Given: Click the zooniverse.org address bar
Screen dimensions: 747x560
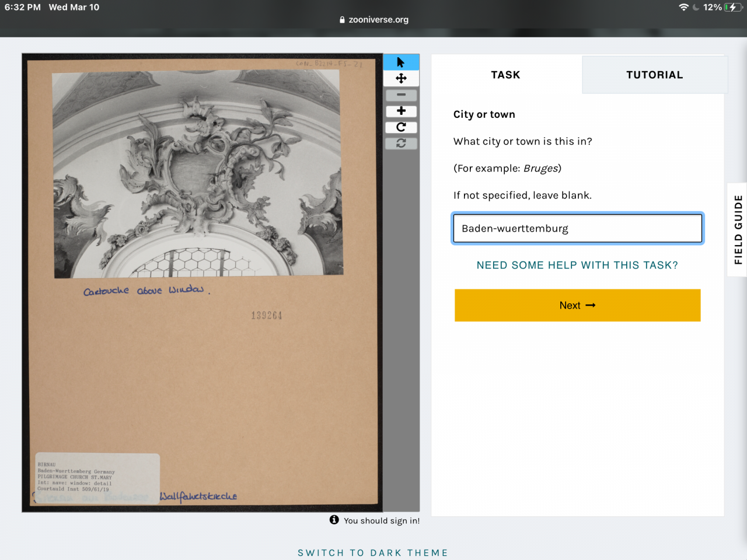Looking at the screenshot, I should click(373, 19).
